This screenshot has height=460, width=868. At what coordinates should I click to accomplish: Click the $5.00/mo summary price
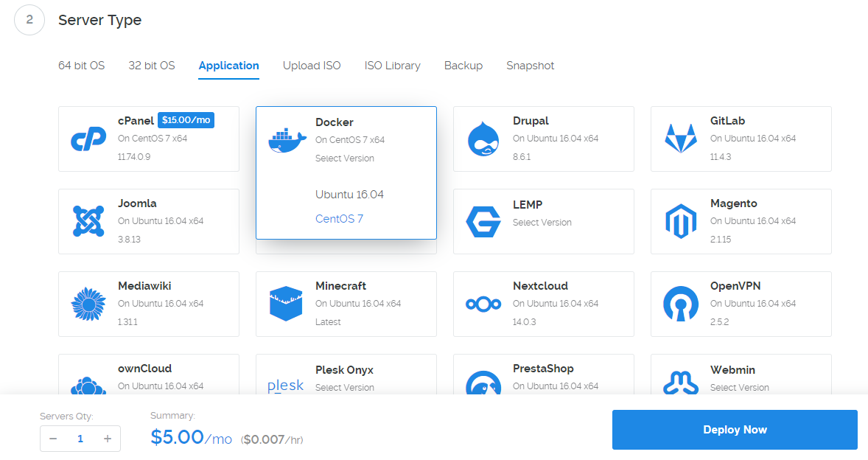tap(192, 437)
